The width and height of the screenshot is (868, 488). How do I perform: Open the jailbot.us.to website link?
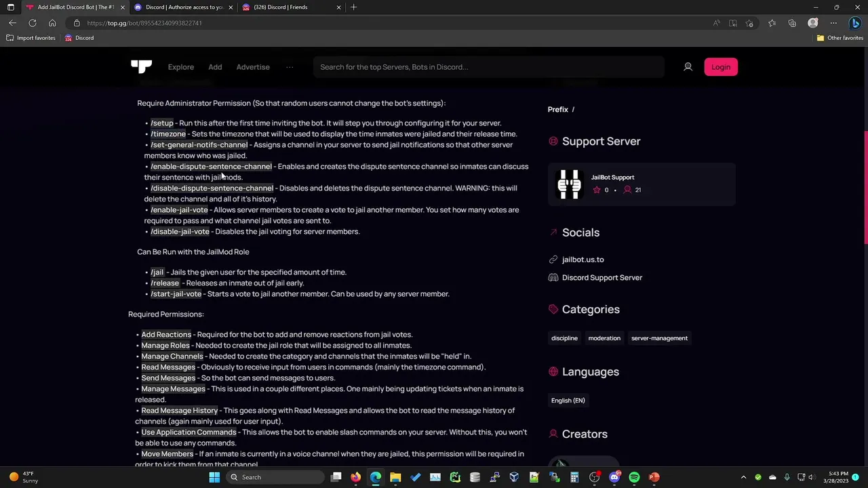[x=583, y=260]
